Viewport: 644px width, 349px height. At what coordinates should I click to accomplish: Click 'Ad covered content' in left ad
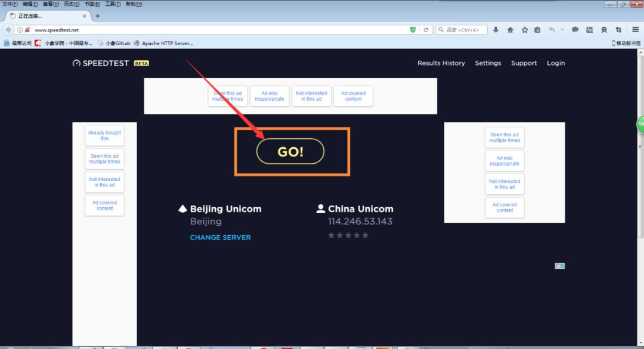point(104,205)
